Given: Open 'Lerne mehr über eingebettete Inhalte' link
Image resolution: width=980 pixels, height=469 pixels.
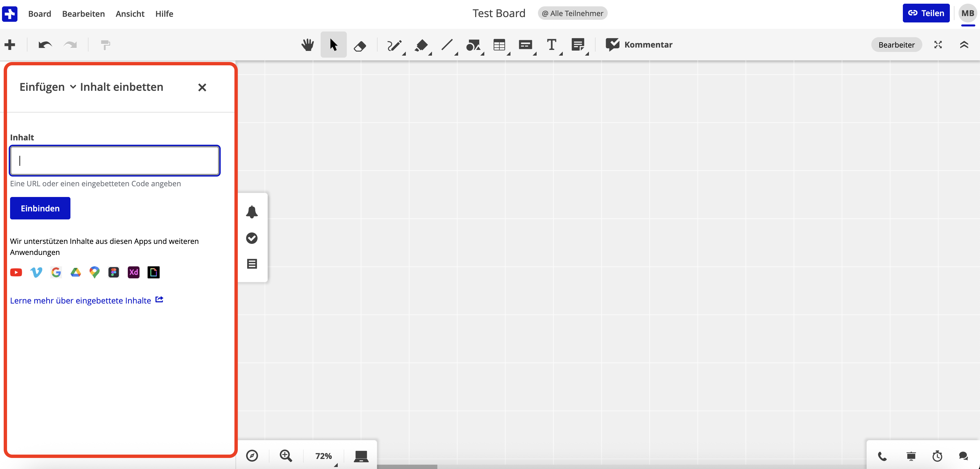Looking at the screenshot, I should [80, 300].
